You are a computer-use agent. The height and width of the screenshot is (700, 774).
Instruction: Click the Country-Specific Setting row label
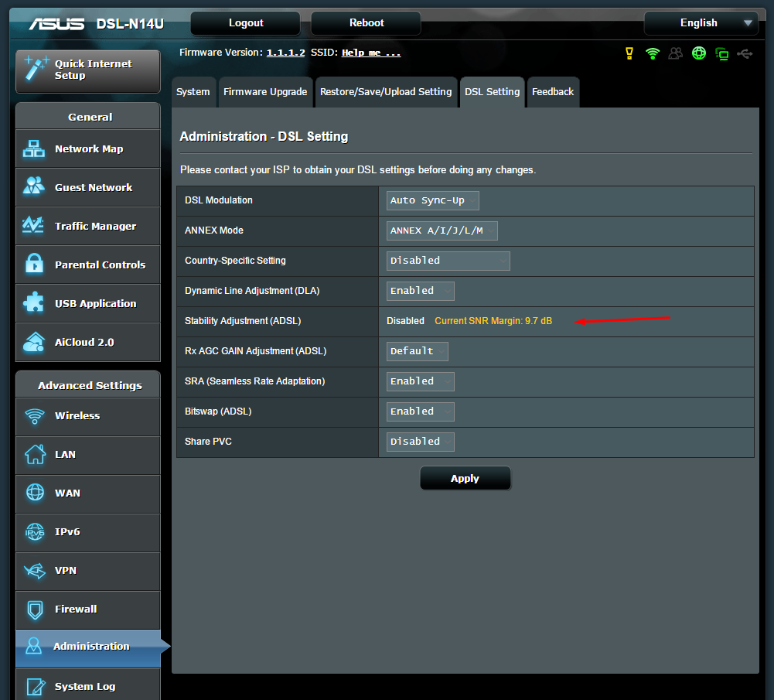pyautogui.click(x=236, y=260)
